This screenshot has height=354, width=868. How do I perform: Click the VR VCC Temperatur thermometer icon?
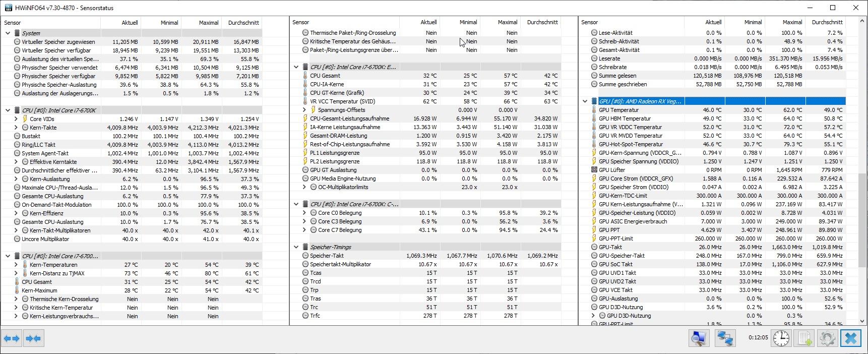pos(305,101)
